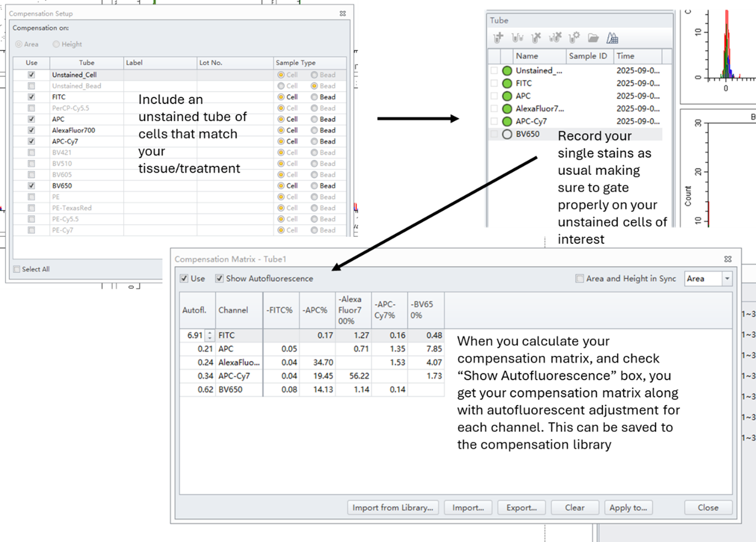The width and height of the screenshot is (756, 542).
Task: Click the Import... button
Action: pos(468,508)
